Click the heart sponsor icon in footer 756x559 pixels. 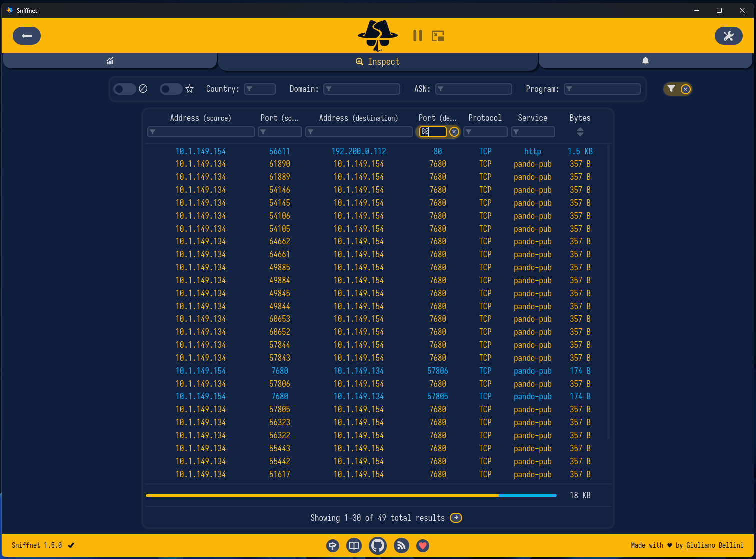point(423,546)
